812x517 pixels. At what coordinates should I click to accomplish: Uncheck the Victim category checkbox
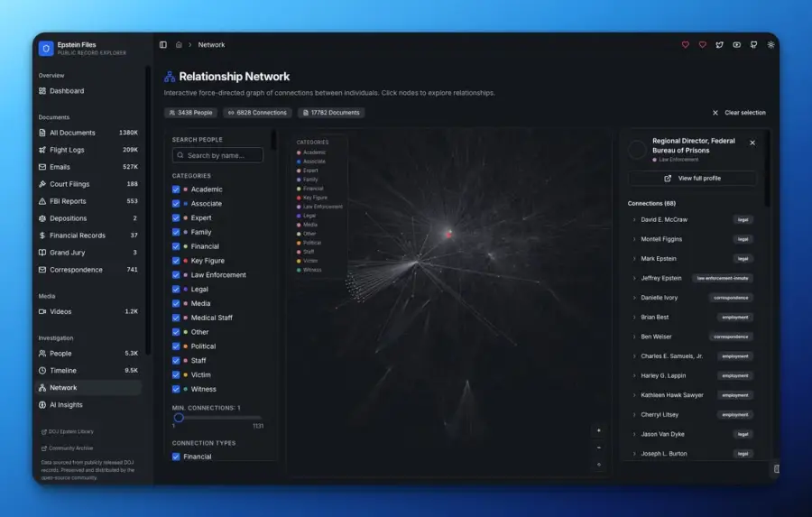pyautogui.click(x=176, y=375)
